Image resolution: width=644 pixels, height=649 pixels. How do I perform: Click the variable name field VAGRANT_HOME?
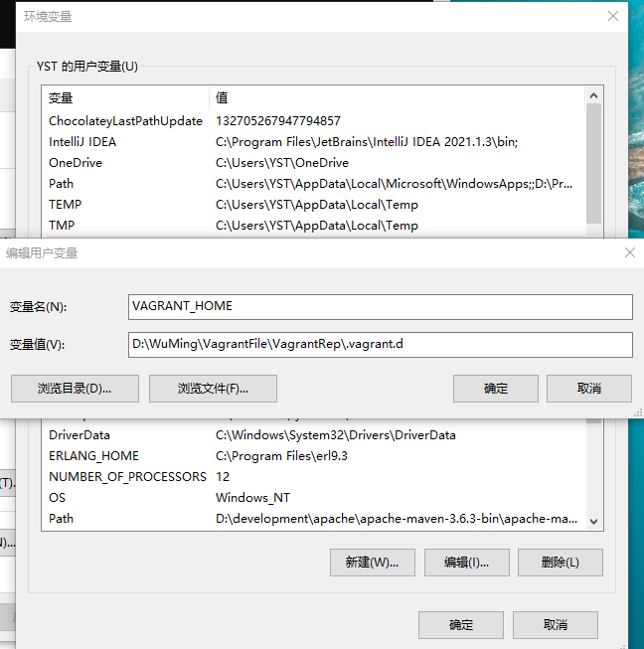coord(380,307)
